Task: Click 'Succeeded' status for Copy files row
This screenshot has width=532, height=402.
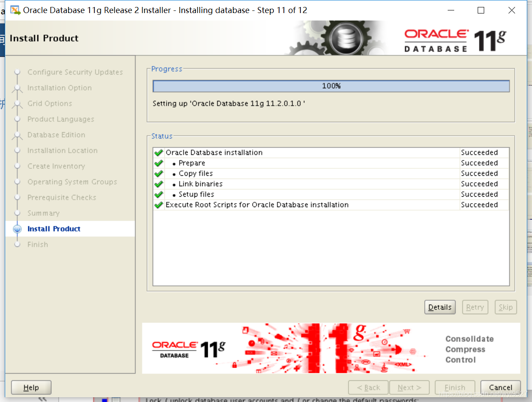Action: point(479,174)
